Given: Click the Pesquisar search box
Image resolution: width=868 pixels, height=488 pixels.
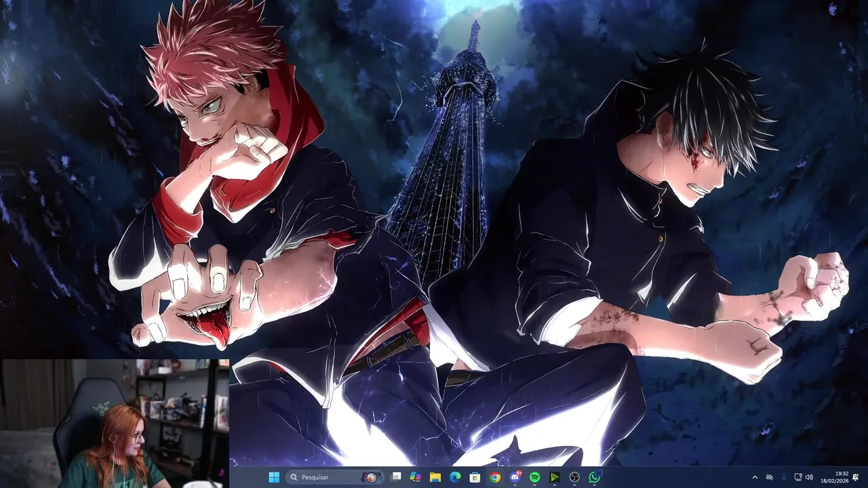Looking at the screenshot, I should (335, 477).
